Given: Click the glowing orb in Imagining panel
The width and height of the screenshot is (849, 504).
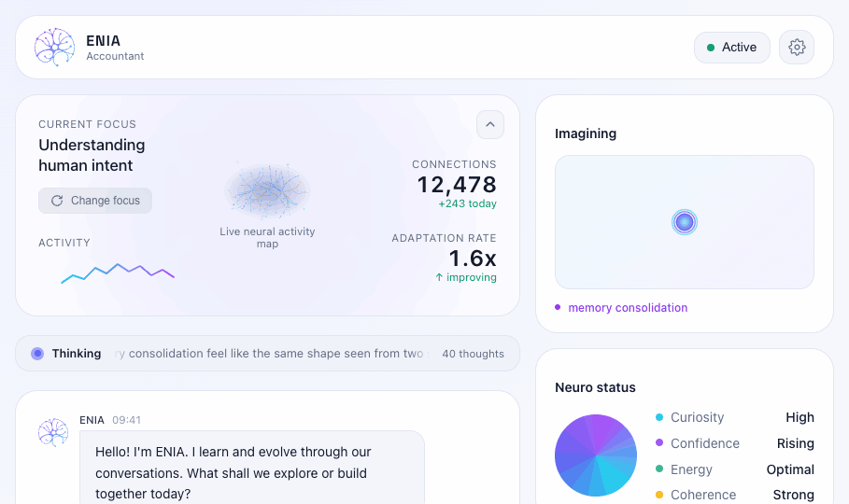Looking at the screenshot, I should [x=685, y=222].
